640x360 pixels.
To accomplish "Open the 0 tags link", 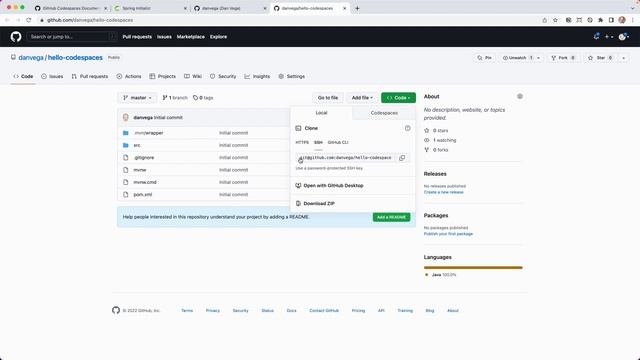I will (x=203, y=98).
